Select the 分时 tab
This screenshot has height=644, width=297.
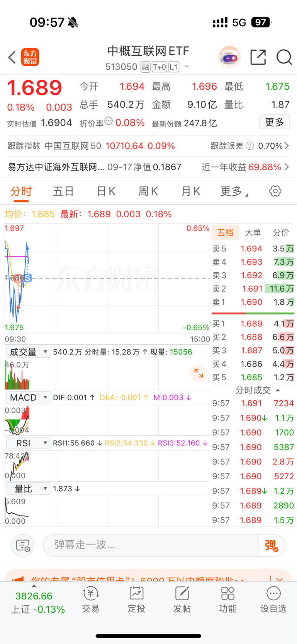coord(21,191)
